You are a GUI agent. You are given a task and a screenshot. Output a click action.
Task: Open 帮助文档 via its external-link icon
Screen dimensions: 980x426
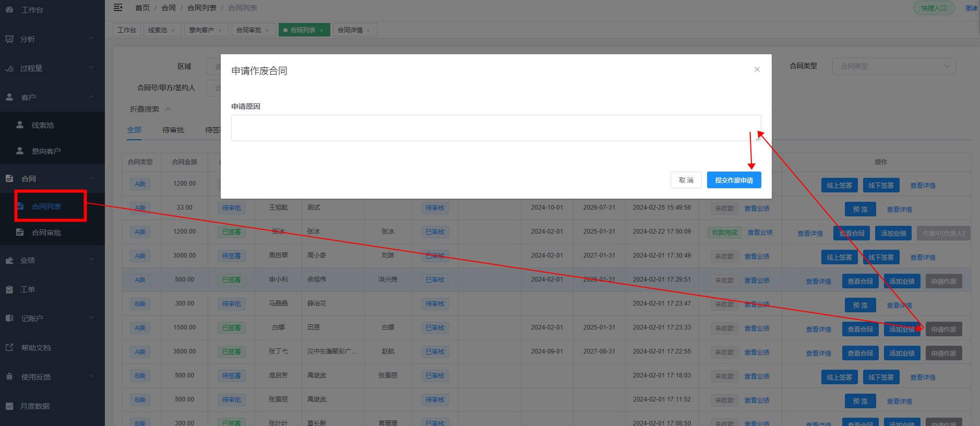pos(9,347)
